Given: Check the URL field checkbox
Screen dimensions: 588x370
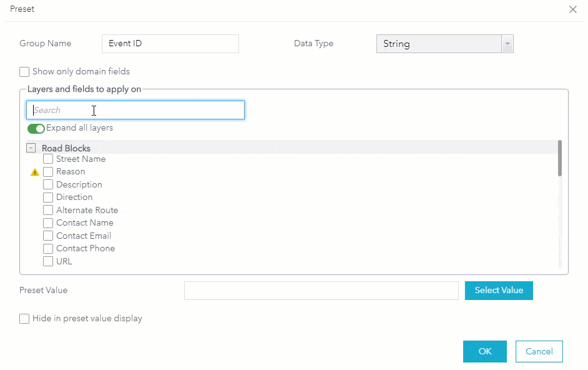Looking at the screenshot, I should [48, 261].
